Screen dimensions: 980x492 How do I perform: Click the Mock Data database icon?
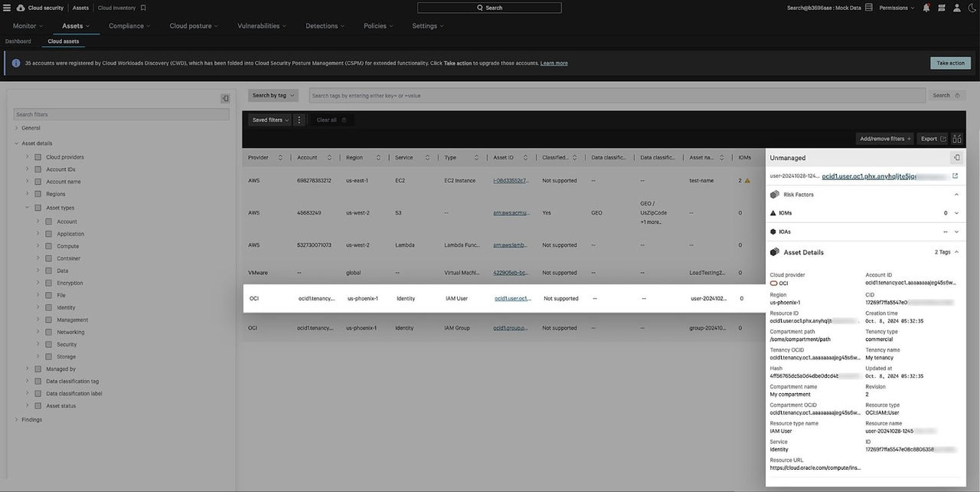click(869, 8)
